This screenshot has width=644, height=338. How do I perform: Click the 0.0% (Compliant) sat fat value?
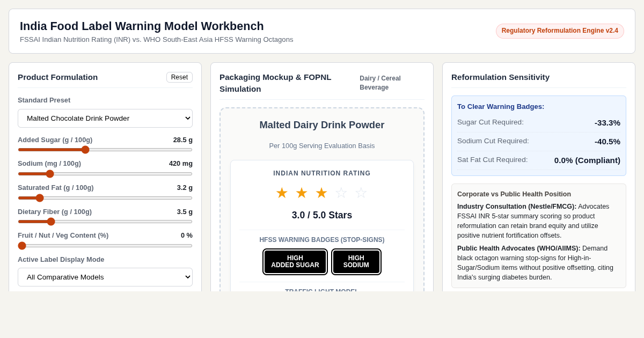click(x=587, y=160)
